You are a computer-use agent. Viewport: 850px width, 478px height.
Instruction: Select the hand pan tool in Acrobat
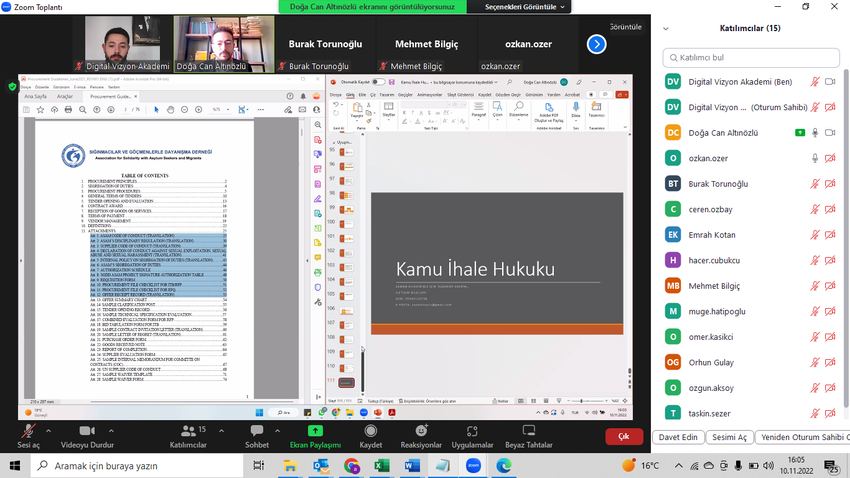coord(170,109)
